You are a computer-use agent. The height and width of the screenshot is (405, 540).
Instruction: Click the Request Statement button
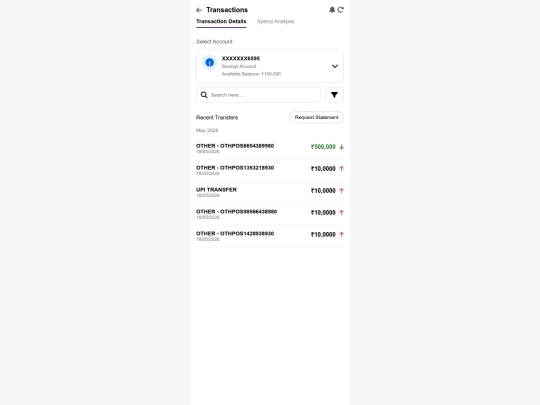316,117
